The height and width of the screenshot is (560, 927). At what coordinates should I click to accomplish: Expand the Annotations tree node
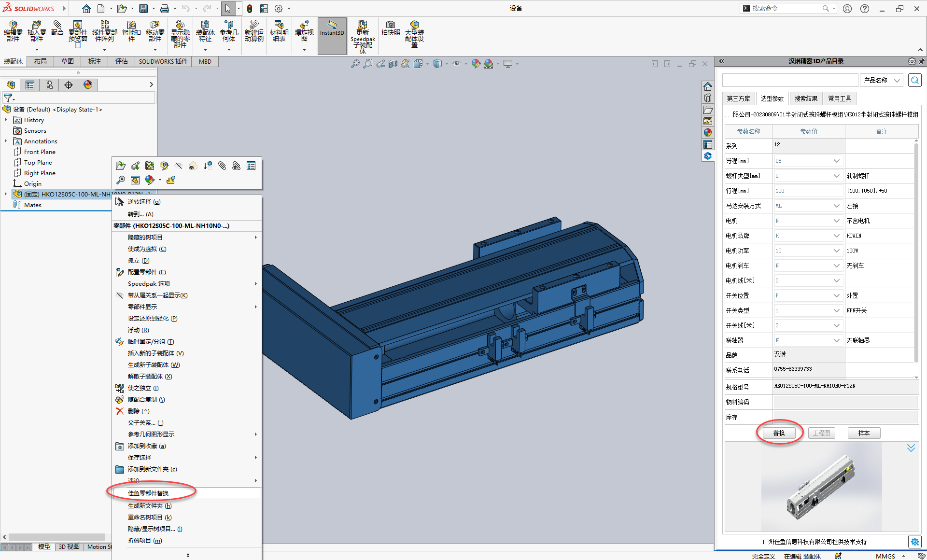[x=6, y=141]
